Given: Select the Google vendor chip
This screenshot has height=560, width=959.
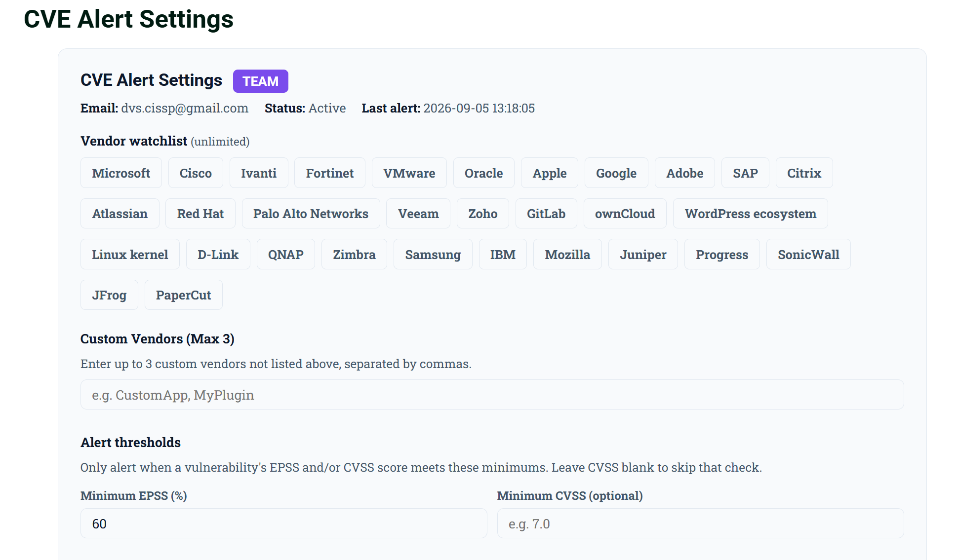Looking at the screenshot, I should tap(616, 173).
